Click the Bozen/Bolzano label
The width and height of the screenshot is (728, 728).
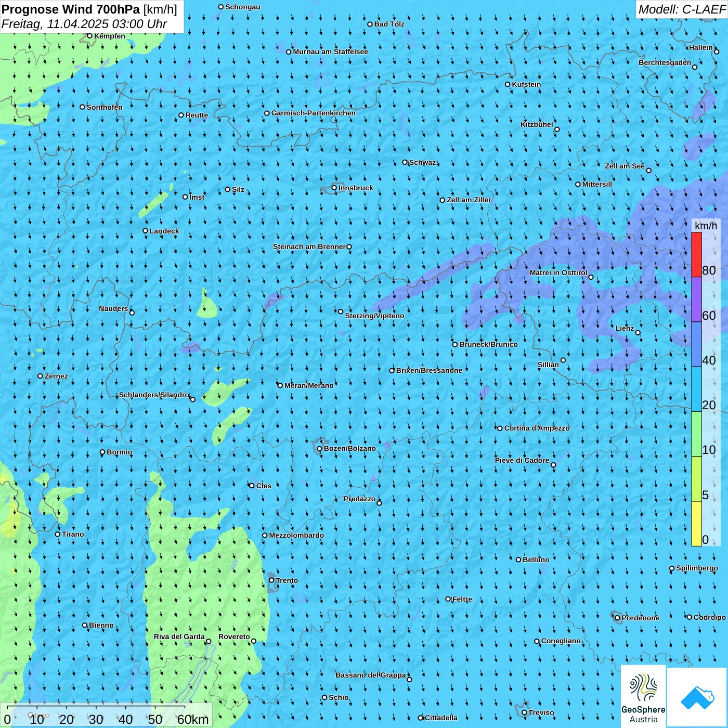[x=349, y=448]
